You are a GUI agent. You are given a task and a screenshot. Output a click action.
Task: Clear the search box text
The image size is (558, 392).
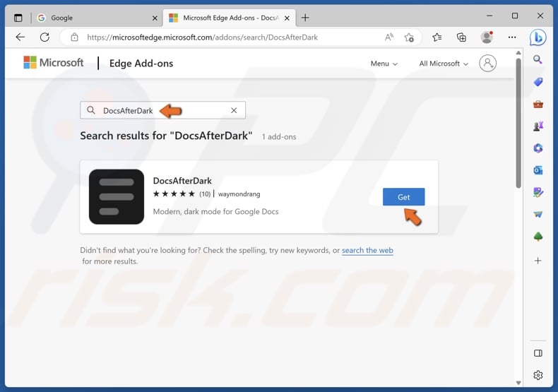point(234,110)
